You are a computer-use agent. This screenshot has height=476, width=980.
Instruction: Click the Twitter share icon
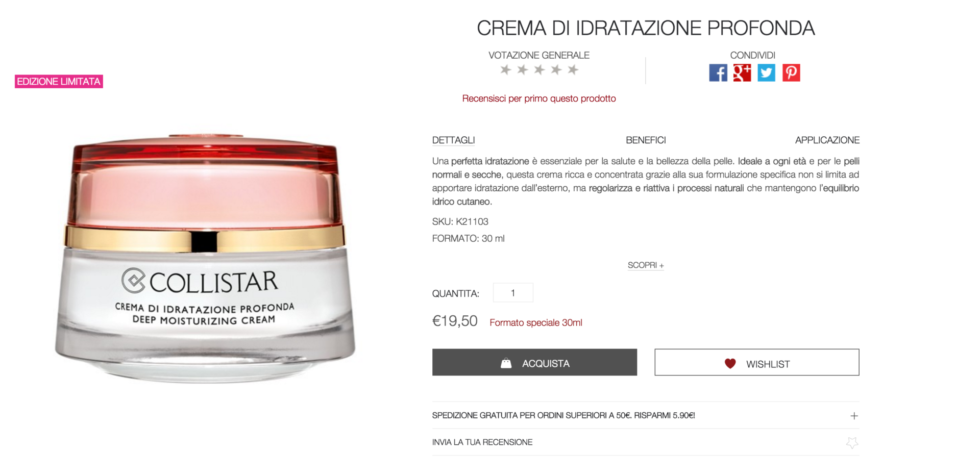[x=766, y=73]
